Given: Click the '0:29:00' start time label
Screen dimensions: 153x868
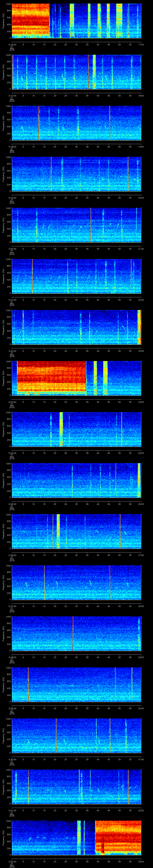Looking at the screenshot, I should point(12,708).
